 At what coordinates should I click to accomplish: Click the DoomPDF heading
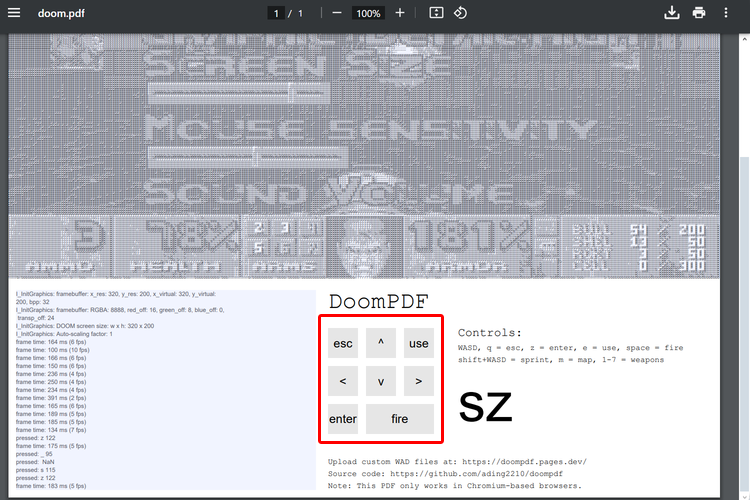378,302
